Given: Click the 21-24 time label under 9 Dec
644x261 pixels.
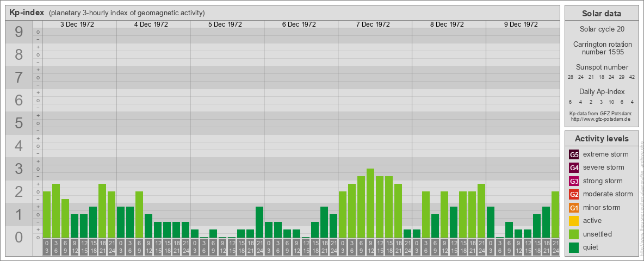Looking at the screenshot, I should [555, 247].
